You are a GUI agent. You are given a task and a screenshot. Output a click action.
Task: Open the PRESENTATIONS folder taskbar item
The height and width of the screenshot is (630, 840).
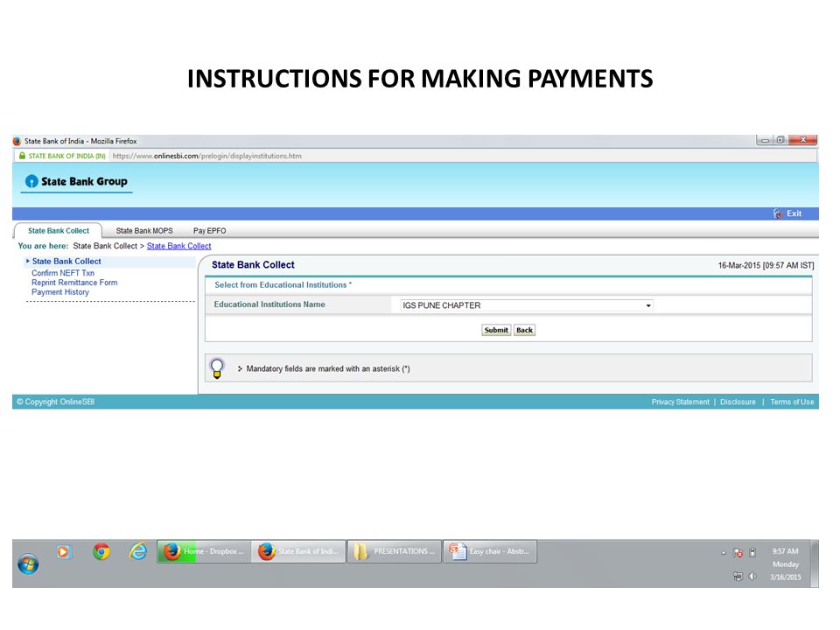(x=395, y=551)
